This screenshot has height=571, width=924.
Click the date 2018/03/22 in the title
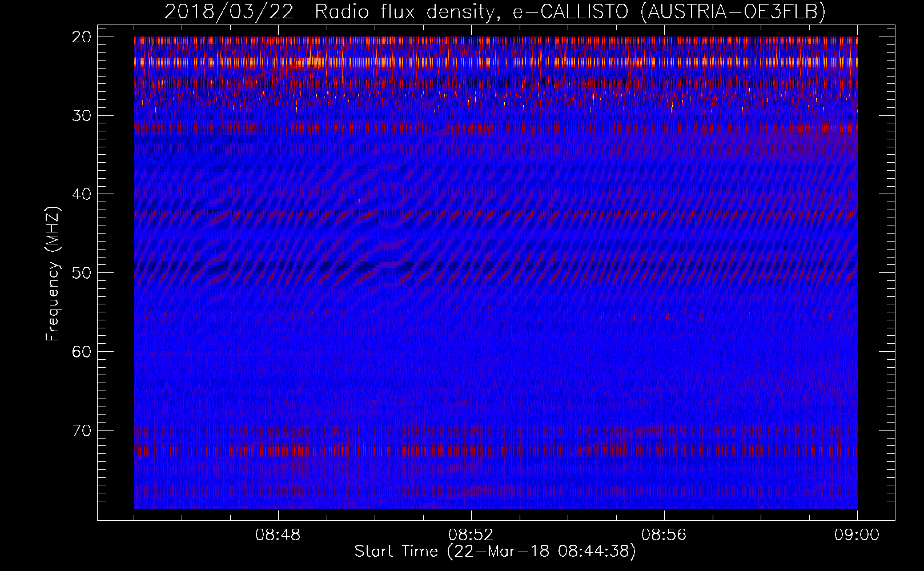point(229,11)
